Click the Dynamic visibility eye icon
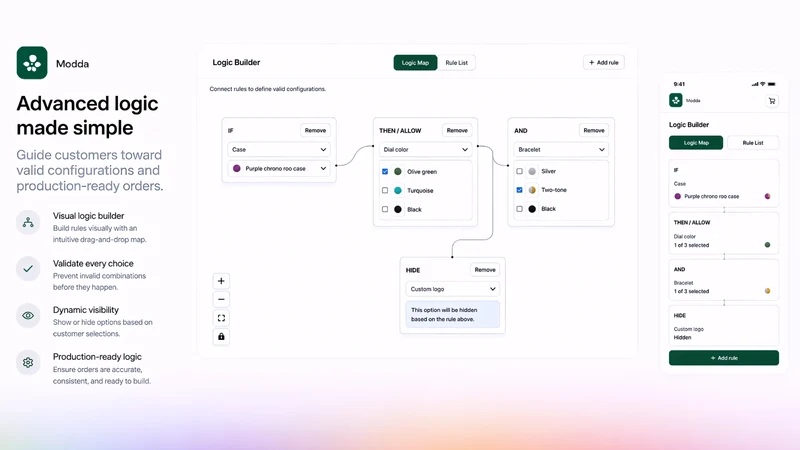Screen dimensions: 800x450 [28, 316]
